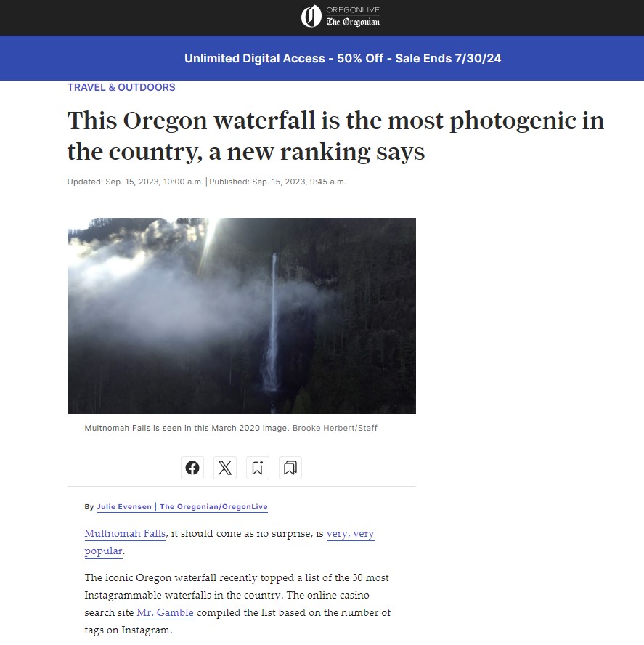Click the Updated Sep. 15 timestamp
644x645 pixels.
(135, 182)
